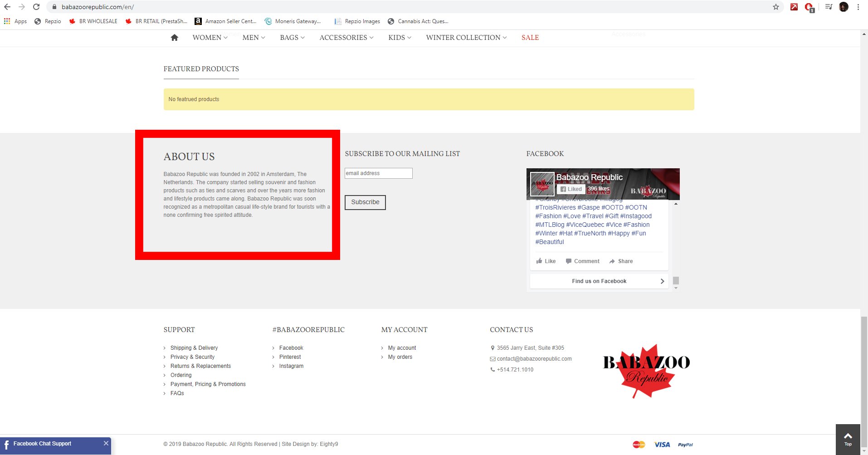Reload the page with refresh icon
This screenshot has height=455, width=868.
tap(36, 7)
